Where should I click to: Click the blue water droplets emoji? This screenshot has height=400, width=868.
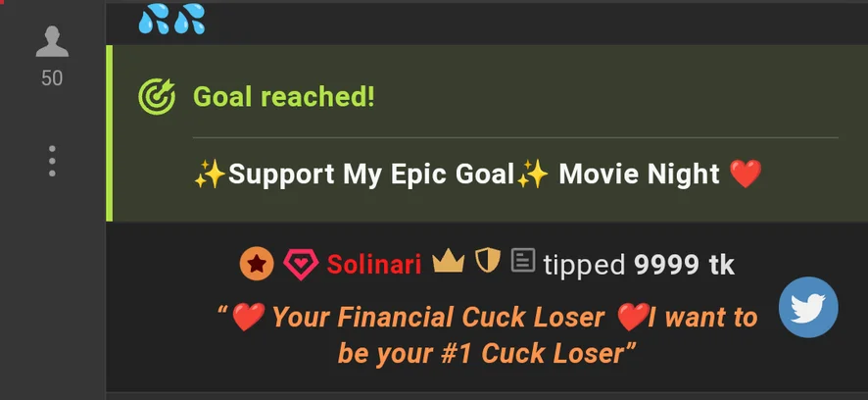(171, 18)
